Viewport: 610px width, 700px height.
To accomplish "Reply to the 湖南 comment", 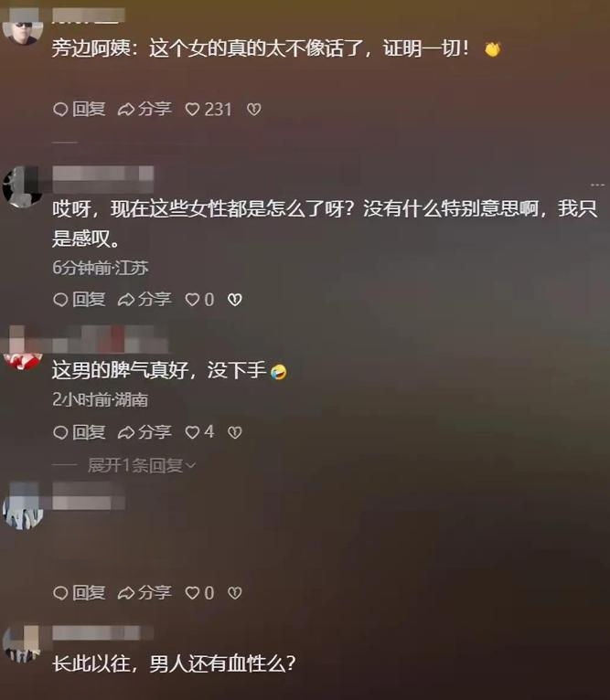I will tap(79, 431).
